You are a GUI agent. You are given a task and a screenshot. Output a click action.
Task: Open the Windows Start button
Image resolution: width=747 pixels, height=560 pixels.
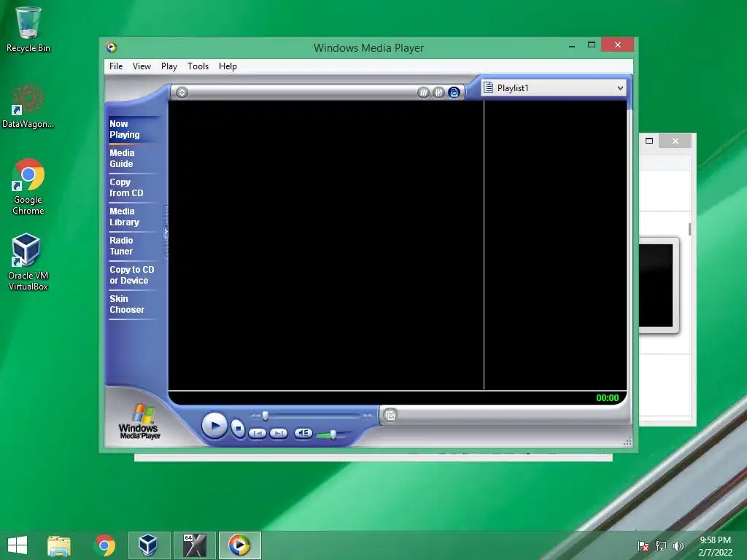point(18,545)
